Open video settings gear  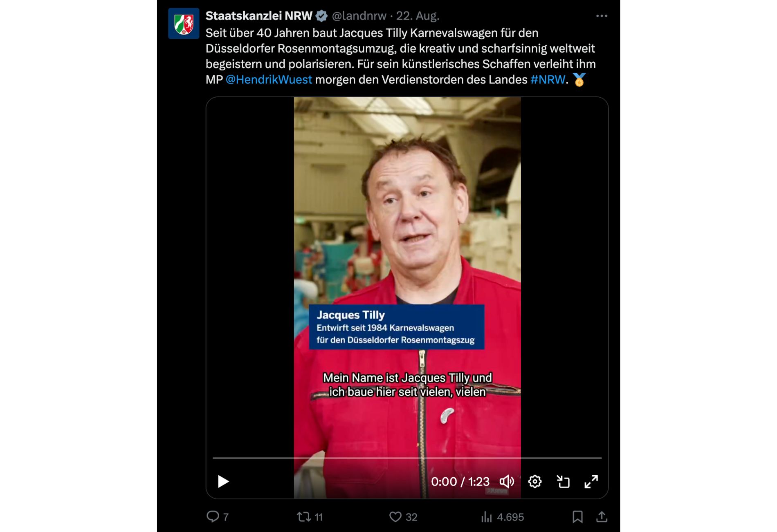pyautogui.click(x=535, y=481)
